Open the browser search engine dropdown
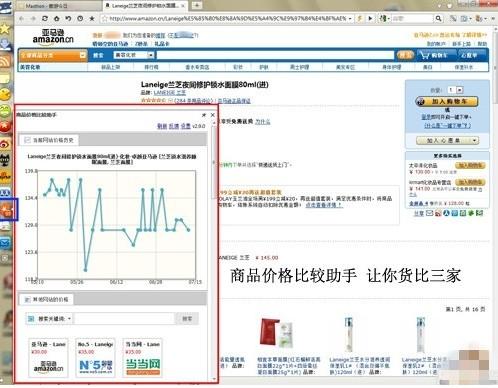 (x=384, y=19)
